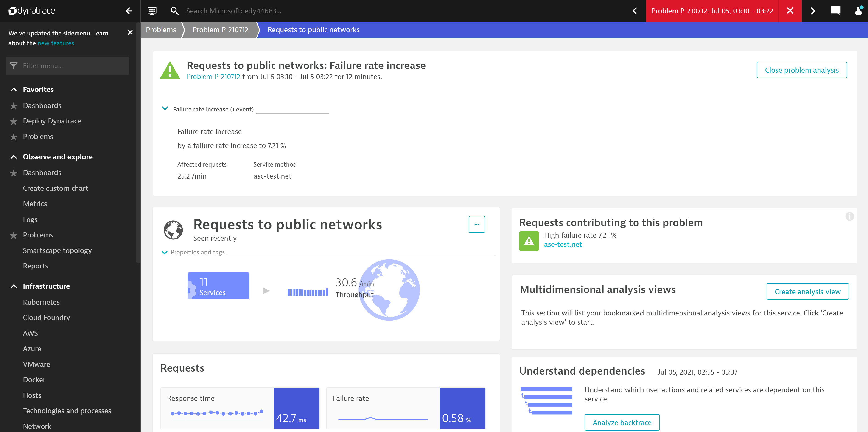Collapse the Failure rate increase event
Screen dimensions: 868x432
coord(165,109)
